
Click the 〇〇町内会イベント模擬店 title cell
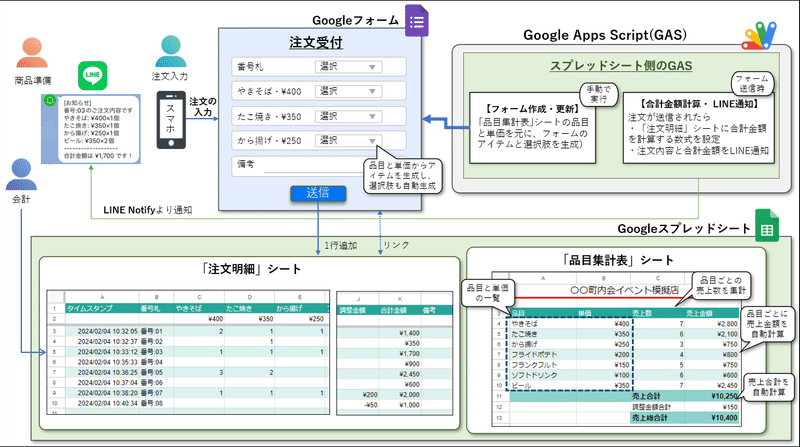coord(624,290)
